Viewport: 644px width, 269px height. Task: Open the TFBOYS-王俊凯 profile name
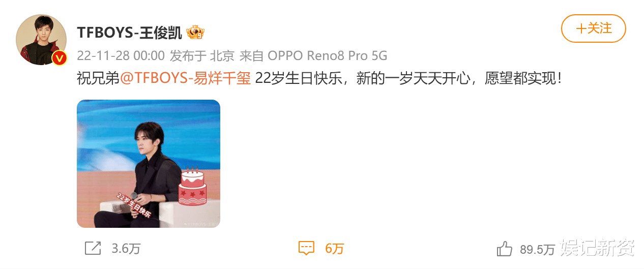tap(129, 33)
